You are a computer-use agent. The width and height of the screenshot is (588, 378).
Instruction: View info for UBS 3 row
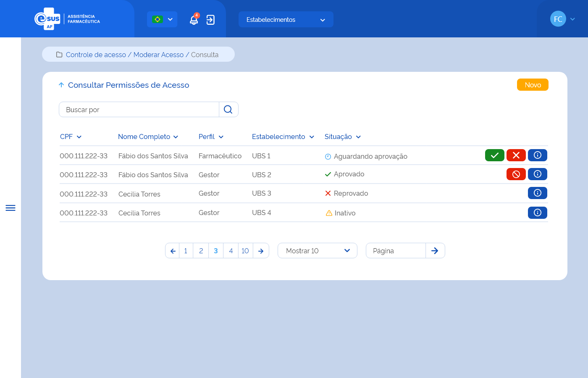point(538,193)
